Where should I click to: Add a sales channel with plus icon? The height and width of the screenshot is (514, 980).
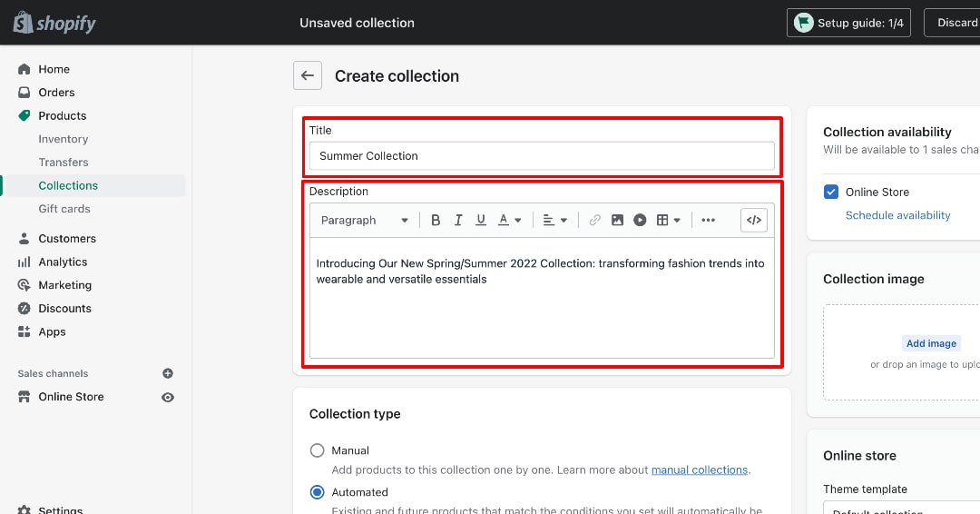(168, 373)
